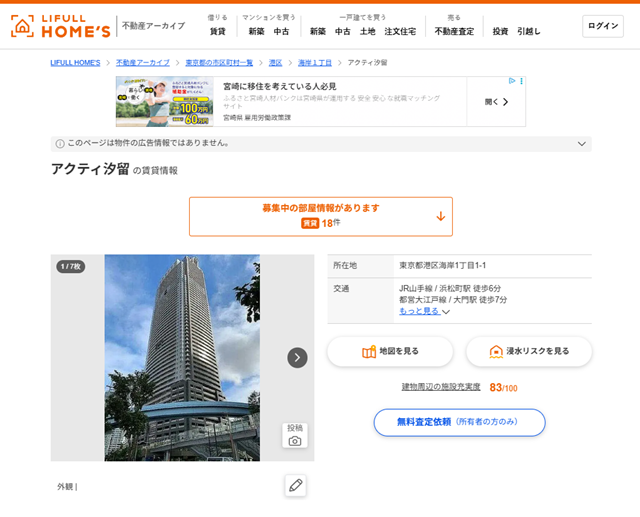Expand the notice bar chevron
This screenshot has width=640, height=517.
tap(581, 144)
